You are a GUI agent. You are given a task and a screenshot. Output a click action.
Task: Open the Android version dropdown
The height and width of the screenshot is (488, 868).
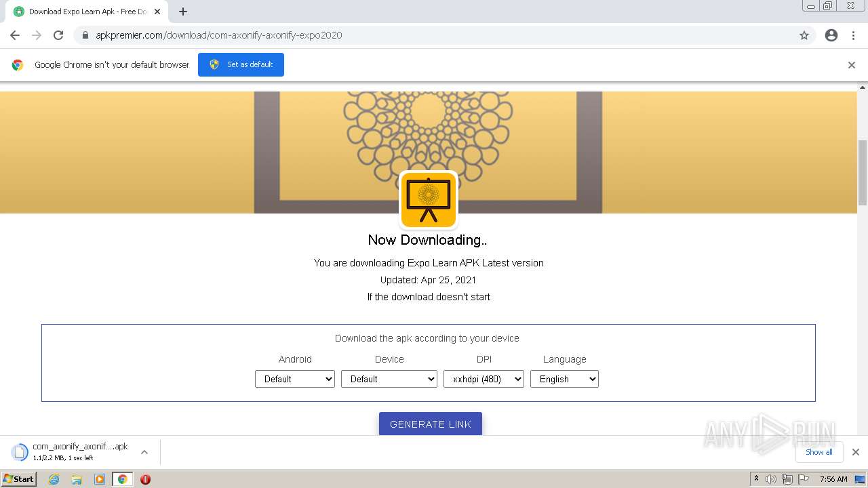(x=295, y=379)
